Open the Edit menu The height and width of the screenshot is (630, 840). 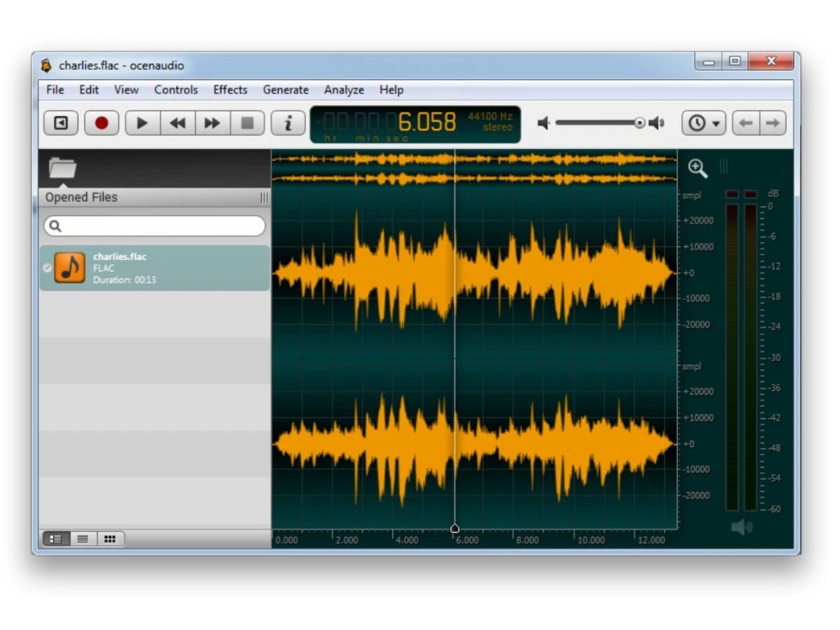point(89,90)
